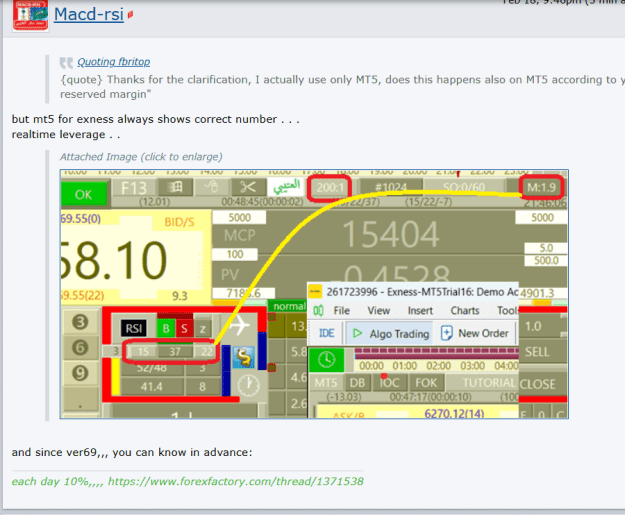The height and width of the screenshot is (515, 625).
Task: Click the airplane icon in the panel
Action: tap(239, 324)
